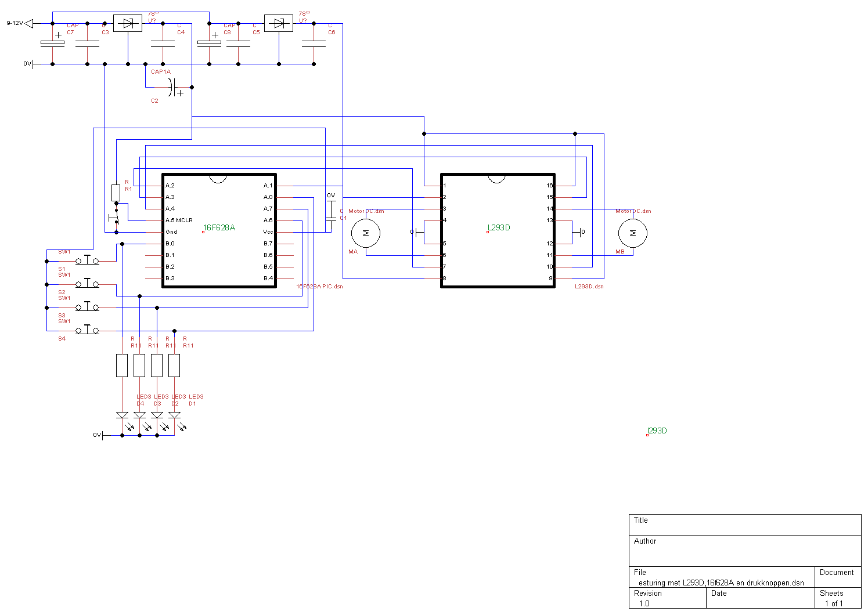Image resolution: width=868 pixels, height=615 pixels.
Task: Select push button switch S1
Action: (87, 261)
